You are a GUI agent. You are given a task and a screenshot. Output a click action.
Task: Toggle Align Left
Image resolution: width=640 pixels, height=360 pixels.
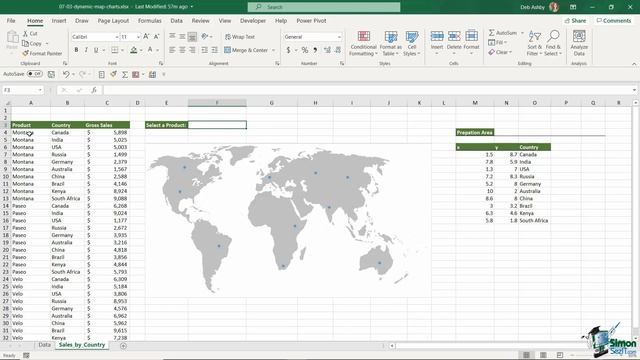click(x=172, y=50)
